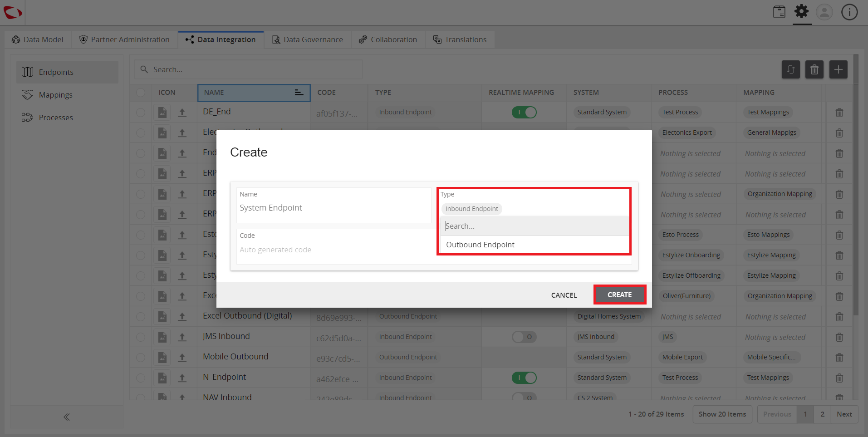Screen dimensions: 868x437
Task: Open JMS process dropdown in JMS Inbound row
Action: click(667, 337)
